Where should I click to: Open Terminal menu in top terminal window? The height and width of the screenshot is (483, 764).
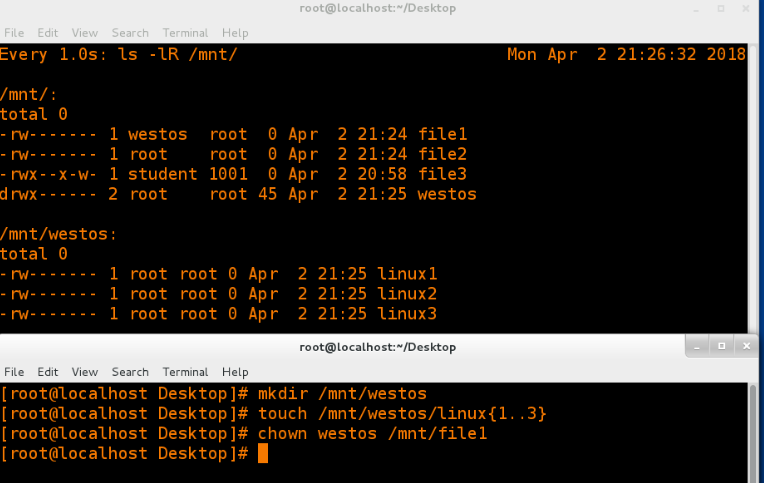pos(185,33)
